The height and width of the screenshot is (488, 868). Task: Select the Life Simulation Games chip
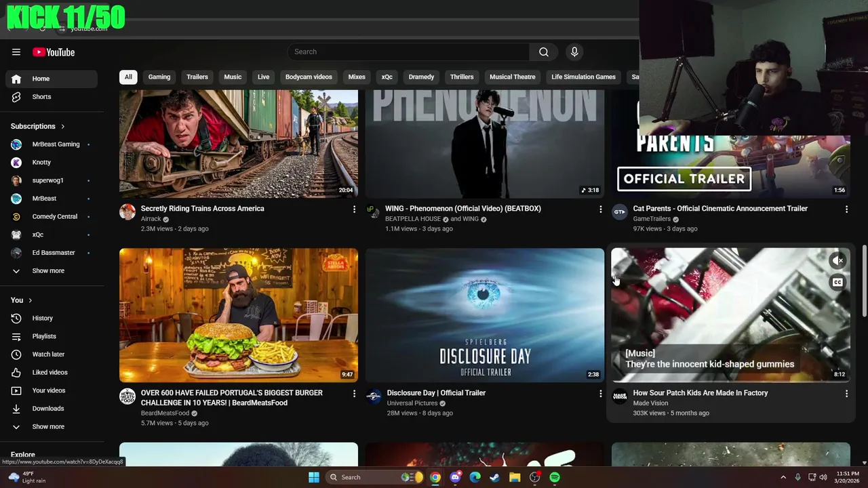pos(583,77)
